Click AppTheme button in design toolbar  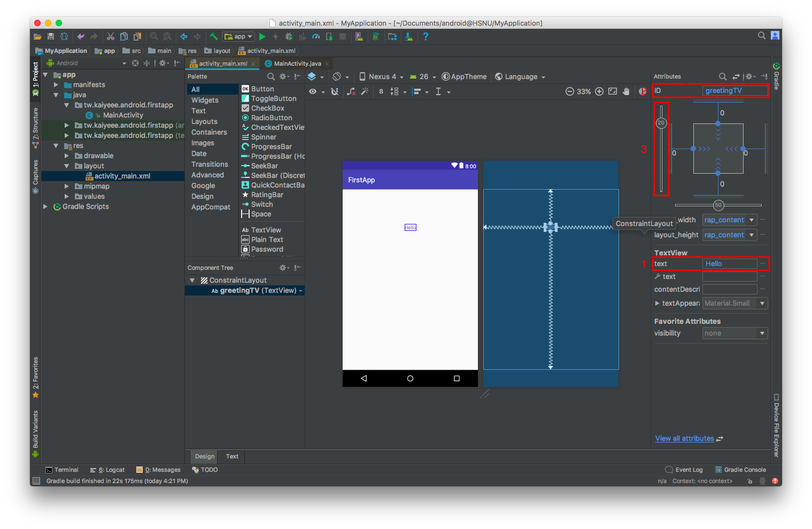coord(464,76)
